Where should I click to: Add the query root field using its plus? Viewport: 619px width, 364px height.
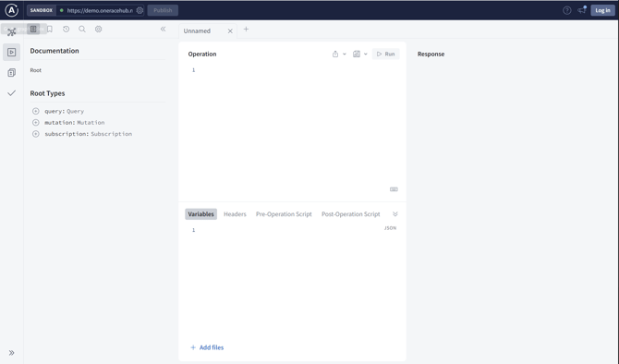(35, 112)
